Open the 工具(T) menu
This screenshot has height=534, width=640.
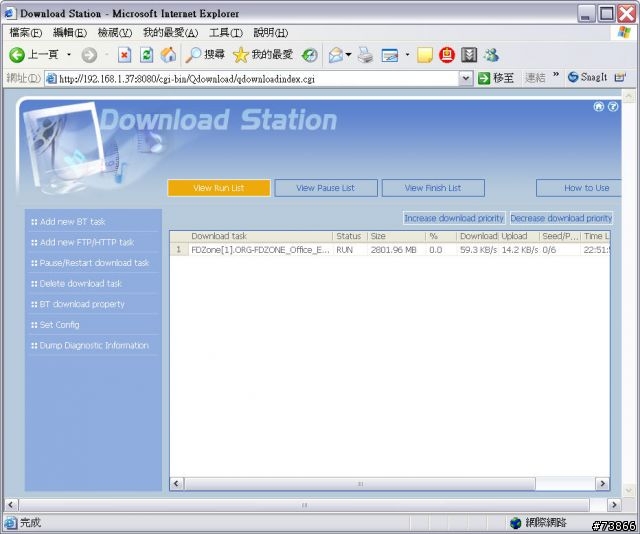point(226,32)
